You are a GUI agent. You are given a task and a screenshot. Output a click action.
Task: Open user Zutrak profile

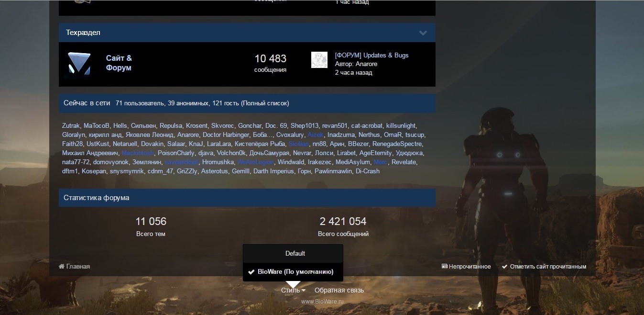[71, 126]
